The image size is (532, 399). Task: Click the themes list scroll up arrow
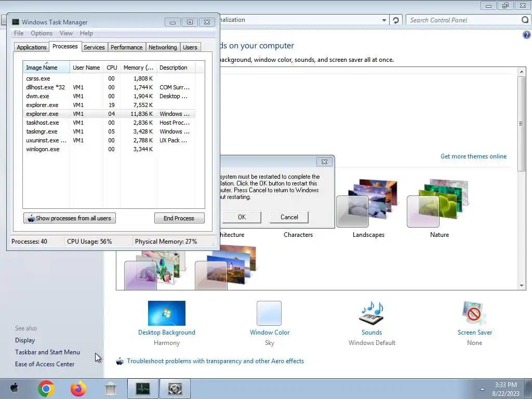522,72
